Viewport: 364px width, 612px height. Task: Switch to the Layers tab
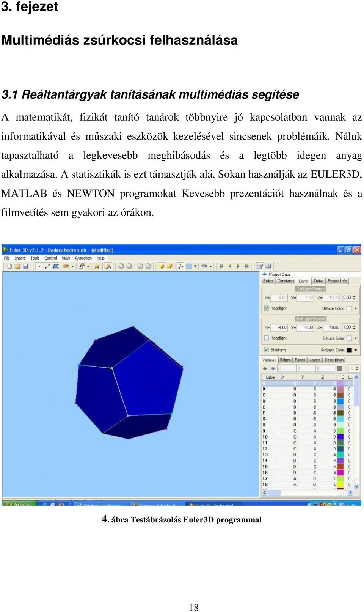coord(315,360)
